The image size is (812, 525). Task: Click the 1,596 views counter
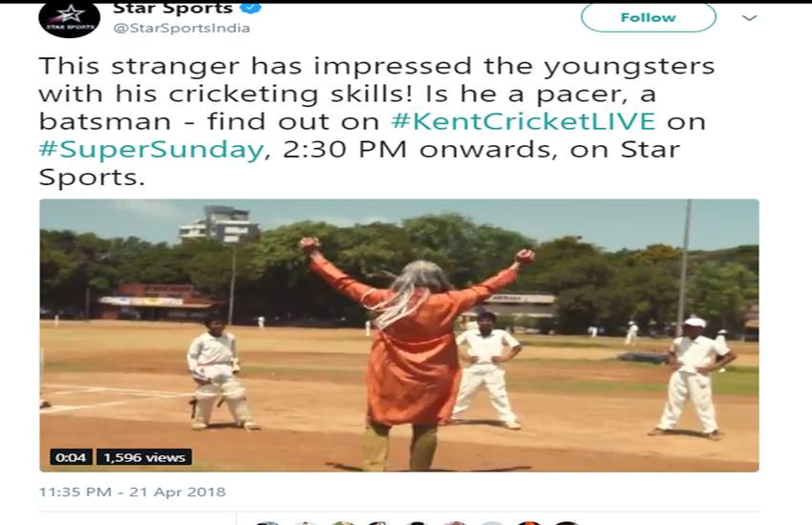click(144, 457)
